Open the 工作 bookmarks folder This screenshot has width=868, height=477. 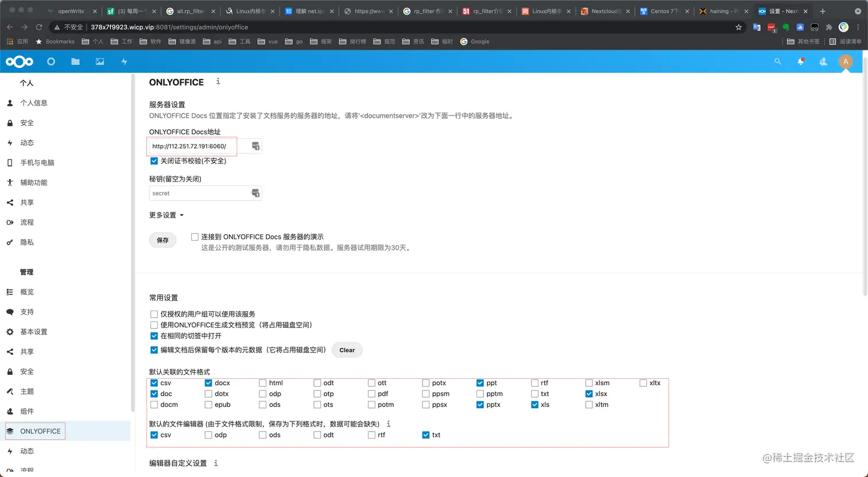pyautogui.click(x=121, y=41)
